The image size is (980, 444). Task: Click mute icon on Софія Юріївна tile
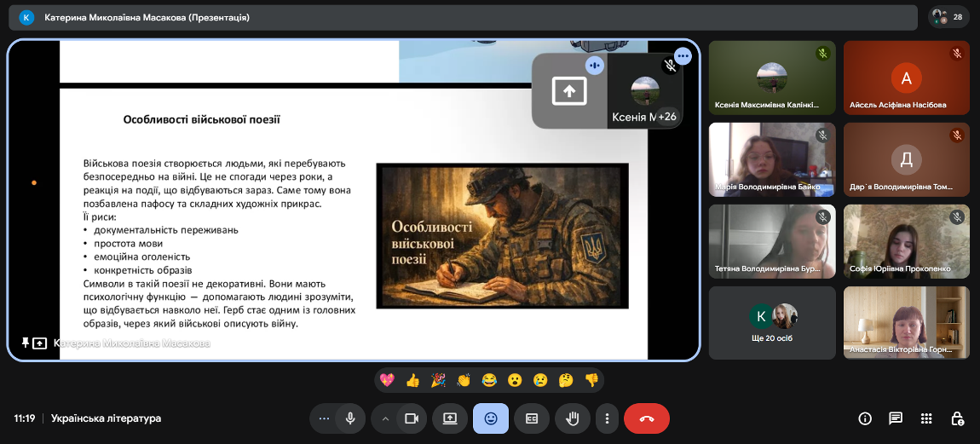pyautogui.click(x=957, y=217)
